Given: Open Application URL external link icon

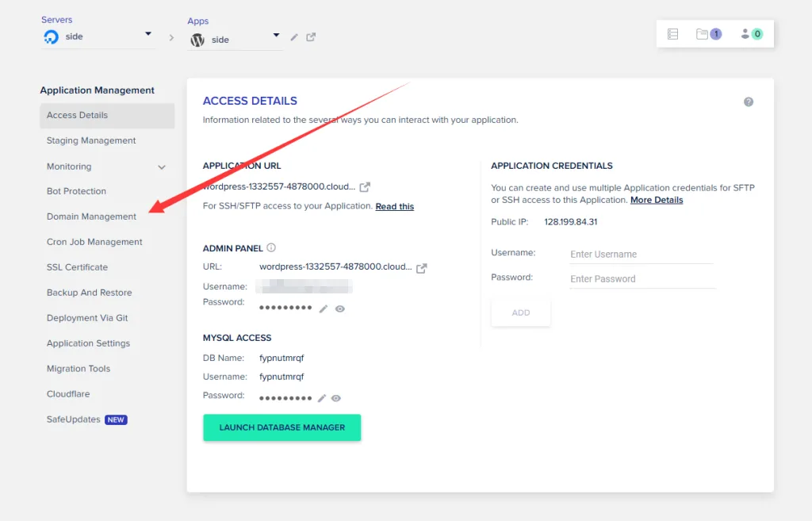Looking at the screenshot, I should point(365,187).
